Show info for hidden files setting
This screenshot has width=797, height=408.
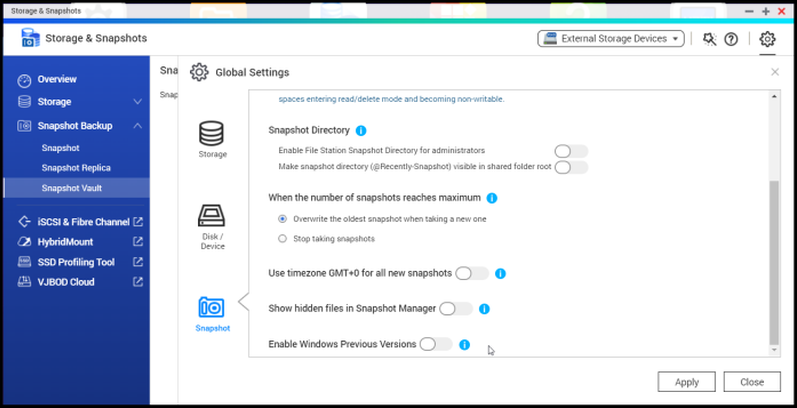(x=484, y=308)
